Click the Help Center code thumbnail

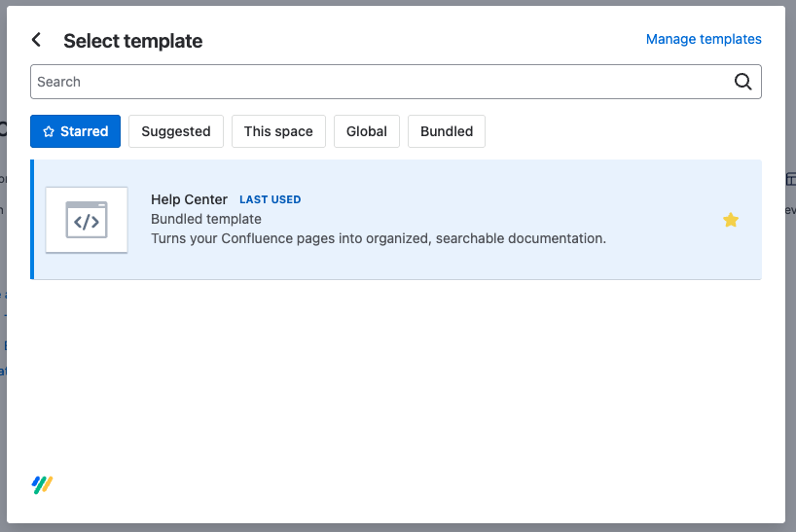(87, 220)
